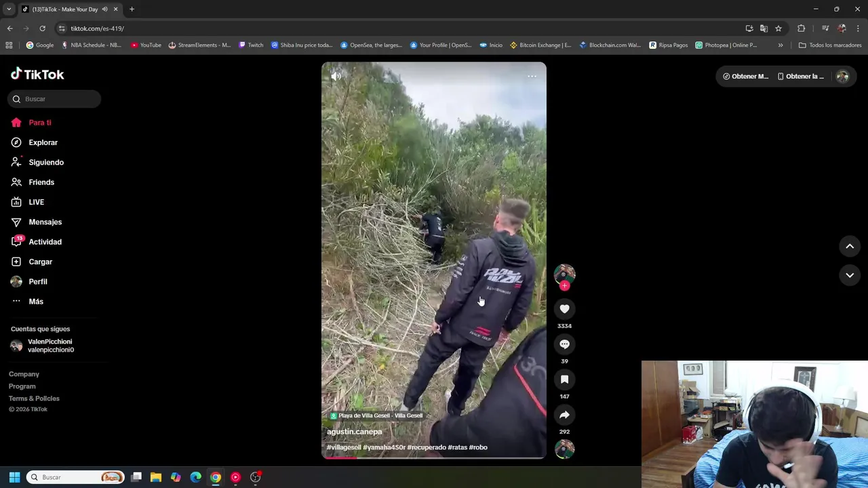Click hashtag #recuperado
Image resolution: width=868 pixels, height=488 pixels.
coord(427,447)
